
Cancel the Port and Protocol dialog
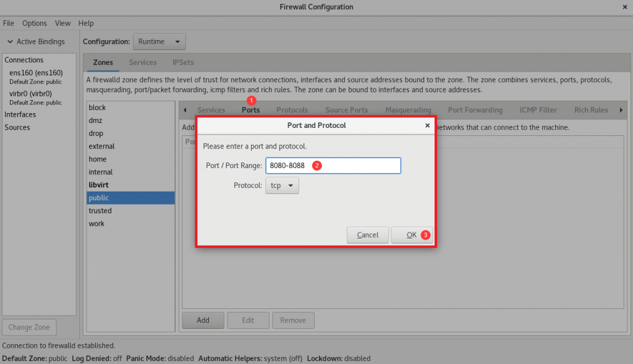(367, 235)
